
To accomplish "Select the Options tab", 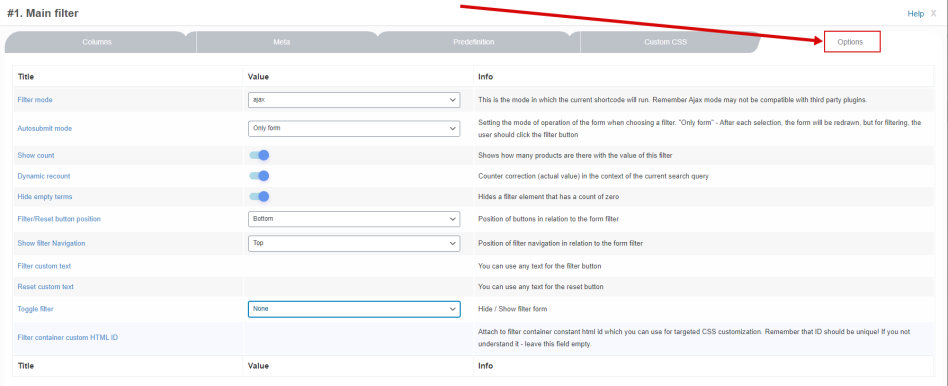I will (850, 42).
